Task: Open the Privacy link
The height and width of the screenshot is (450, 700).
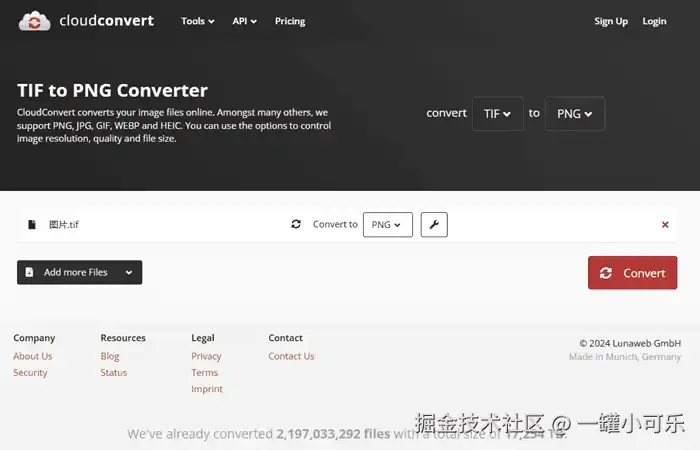Action: point(206,356)
